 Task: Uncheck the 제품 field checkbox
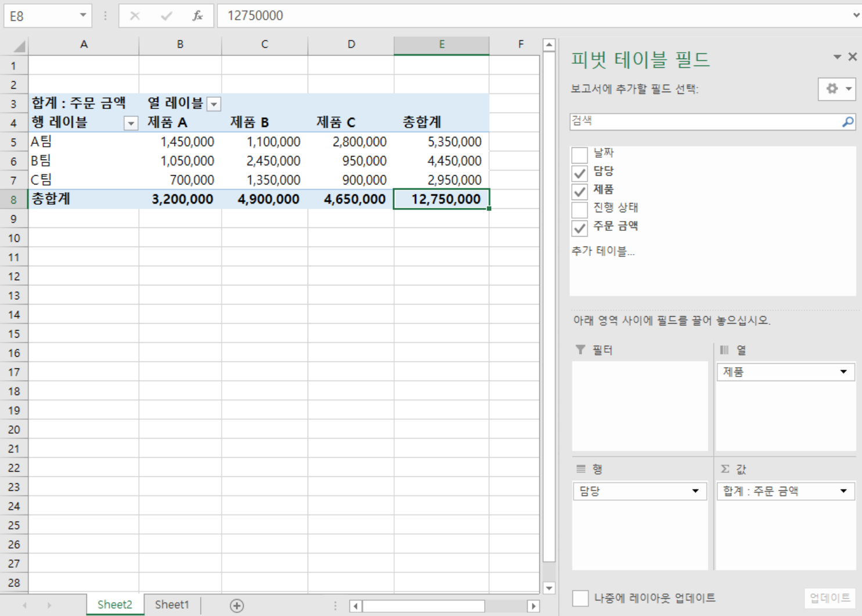(x=579, y=191)
